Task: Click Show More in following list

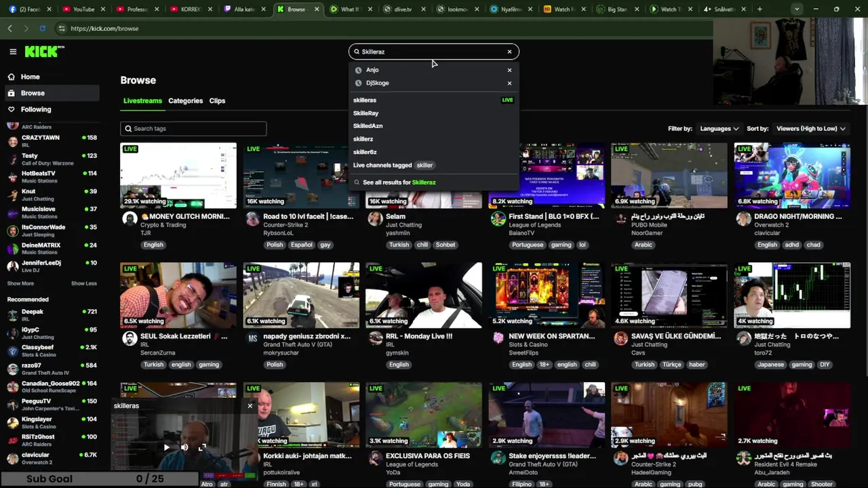Action: click(20, 283)
